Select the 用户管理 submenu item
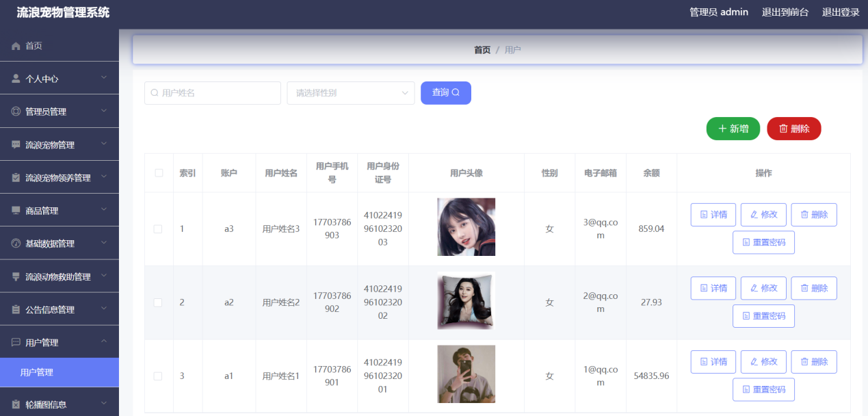The height and width of the screenshot is (416, 868). (x=36, y=372)
